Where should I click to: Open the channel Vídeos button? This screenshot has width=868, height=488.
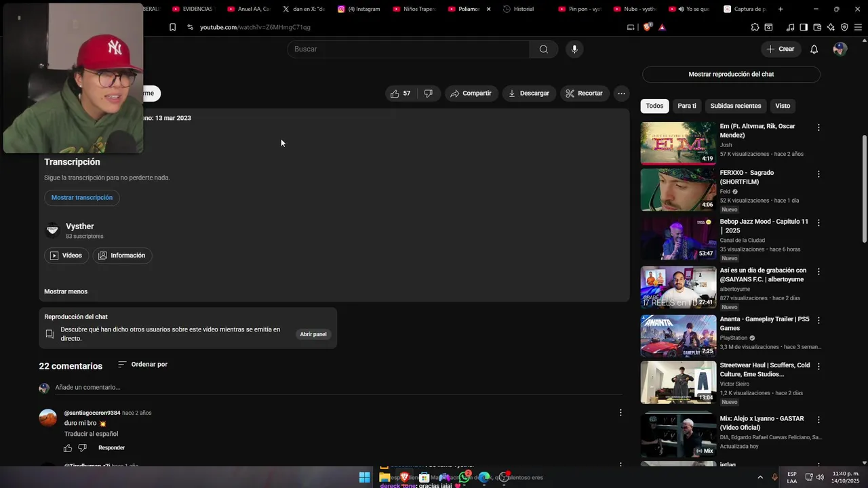click(x=66, y=256)
